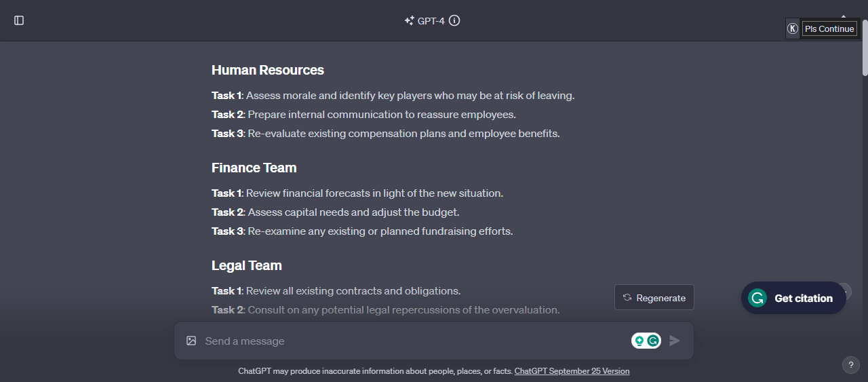
Task: Open the Grammarly lightbulb suggestions icon
Action: click(639, 341)
